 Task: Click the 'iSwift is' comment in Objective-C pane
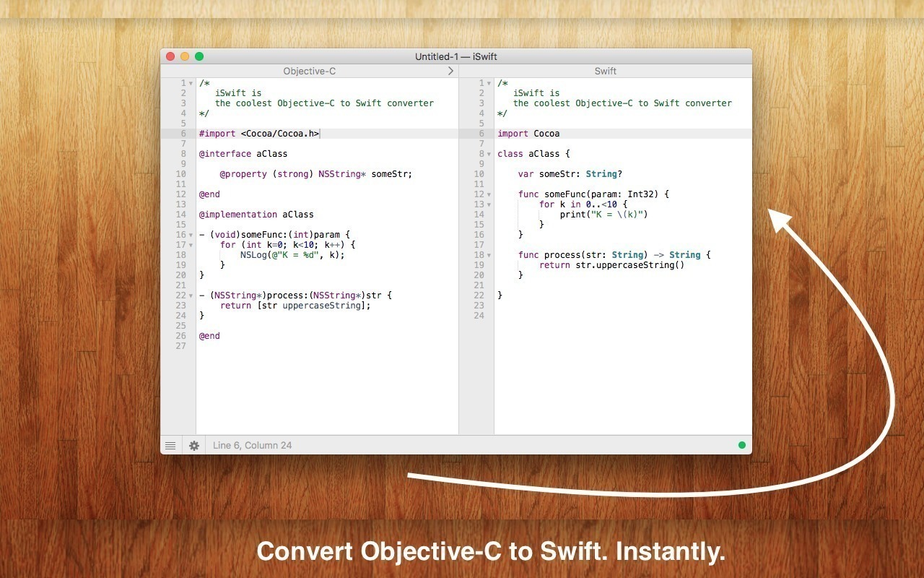238,93
